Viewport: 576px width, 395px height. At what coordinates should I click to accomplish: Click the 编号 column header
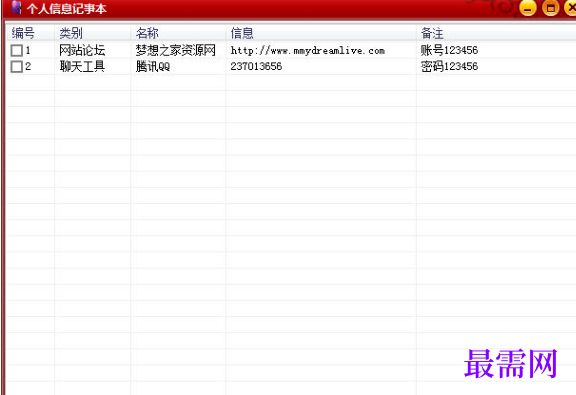point(30,33)
